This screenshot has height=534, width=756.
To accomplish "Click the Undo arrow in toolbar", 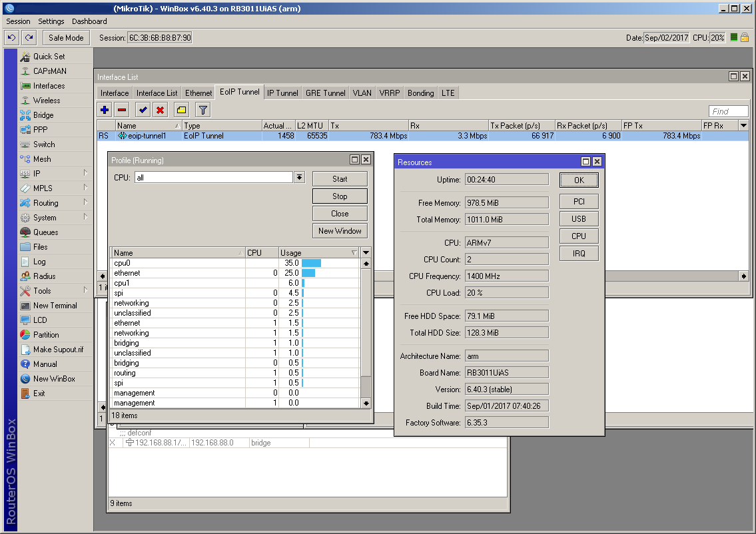I will [11, 38].
